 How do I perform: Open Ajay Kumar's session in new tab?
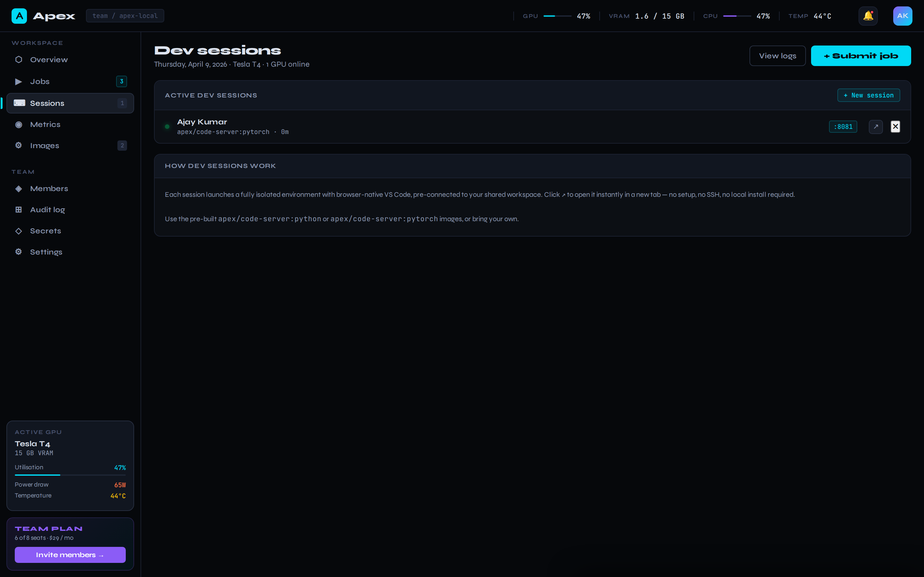tap(876, 126)
